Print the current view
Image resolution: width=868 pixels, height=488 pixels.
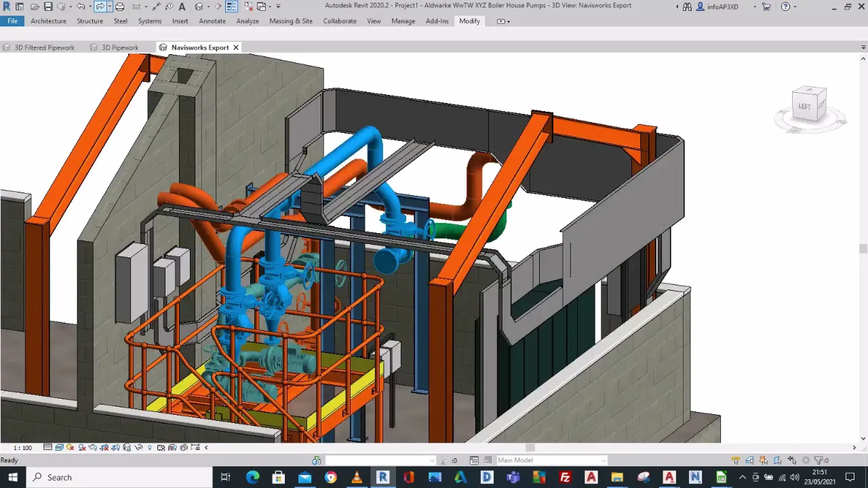click(x=120, y=7)
